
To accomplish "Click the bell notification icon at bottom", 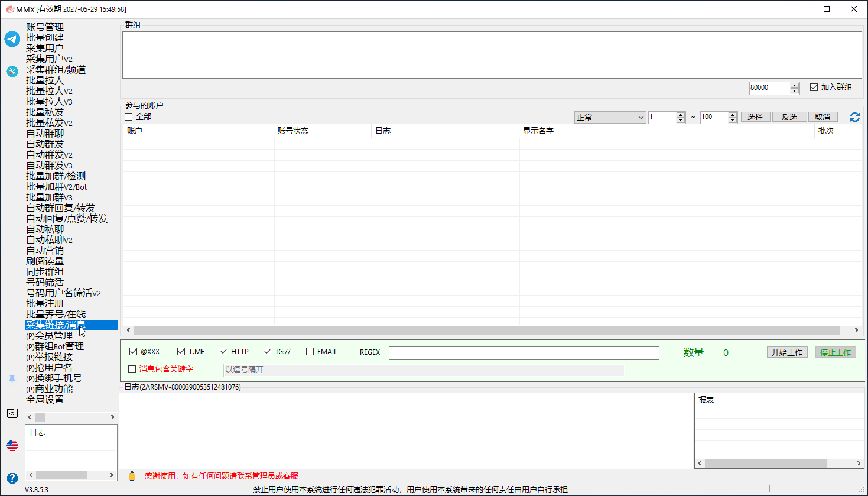I will click(132, 476).
